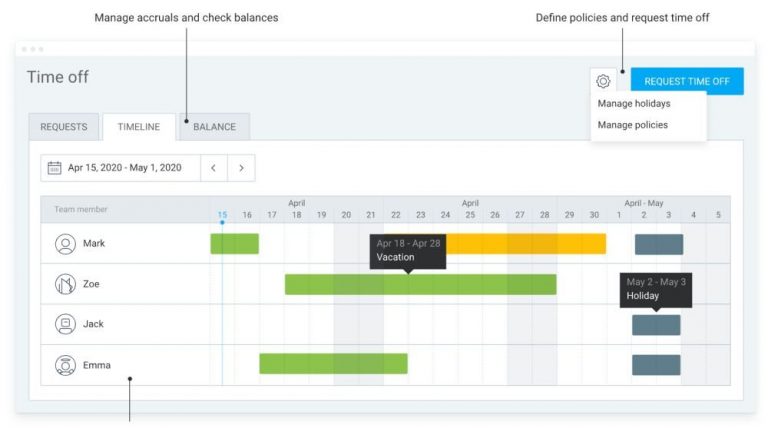The height and width of the screenshot is (428, 768).
Task: Go to previous date range
Action: 214,168
